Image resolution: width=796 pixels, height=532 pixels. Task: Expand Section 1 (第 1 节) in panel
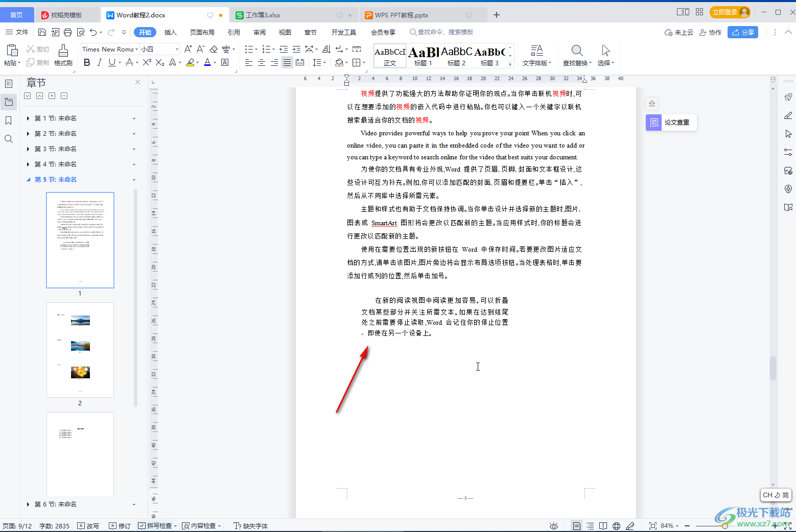pyautogui.click(x=28, y=118)
